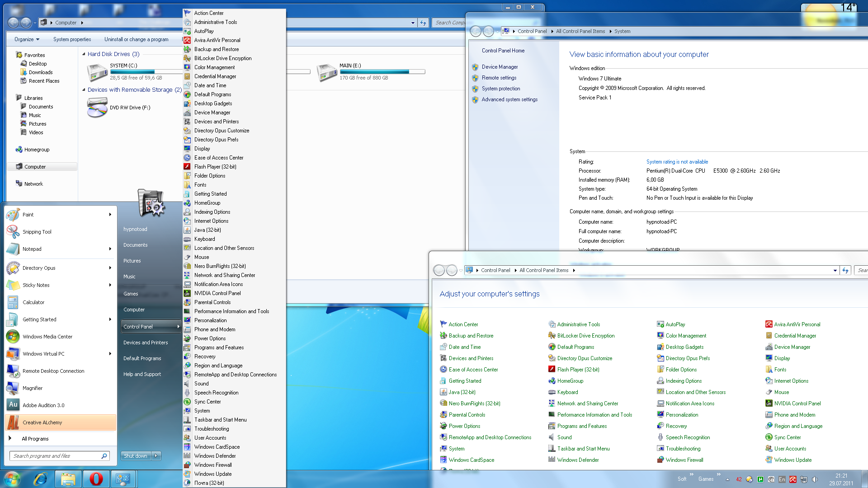868x488 pixels.
Task: Collapse the Hard Disk Drives group
Action: click(84, 54)
